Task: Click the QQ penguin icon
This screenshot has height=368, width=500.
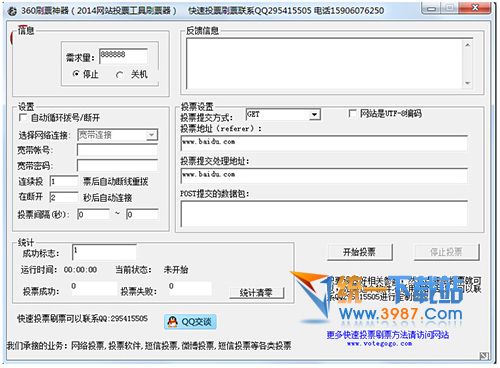Action: point(172,322)
